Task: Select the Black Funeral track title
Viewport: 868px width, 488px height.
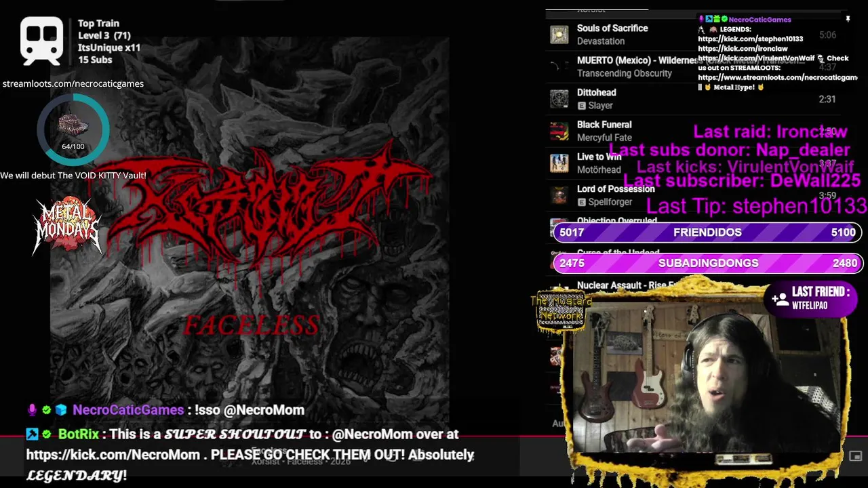Action: [604, 125]
